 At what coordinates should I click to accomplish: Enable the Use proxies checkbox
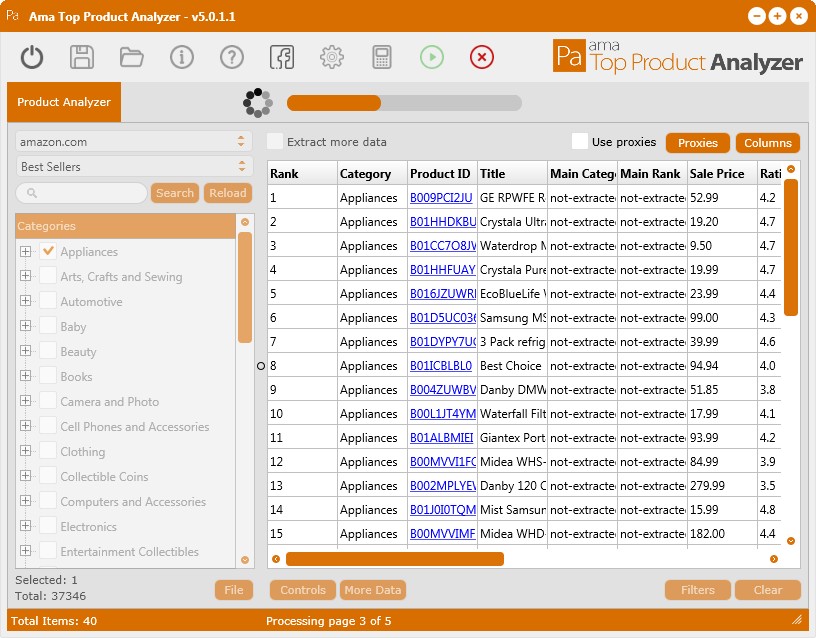coord(580,142)
